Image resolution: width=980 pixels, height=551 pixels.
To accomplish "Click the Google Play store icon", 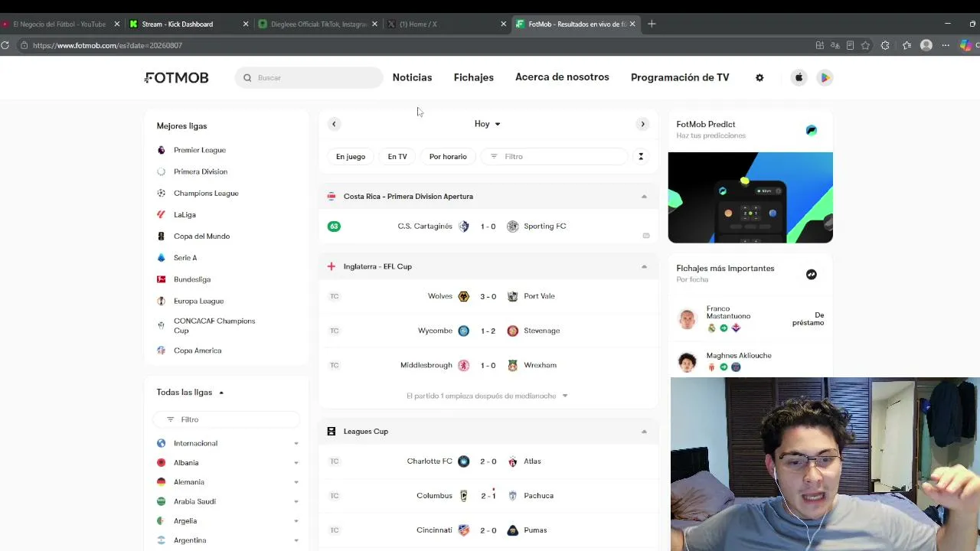I will pos(825,77).
